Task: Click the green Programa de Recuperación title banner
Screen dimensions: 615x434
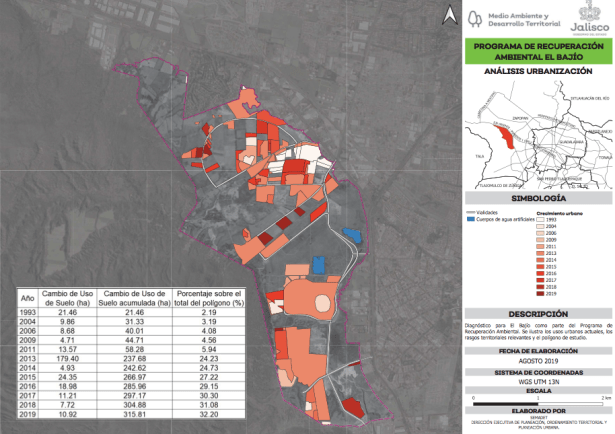Action: pyautogui.click(x=537, y=52)
